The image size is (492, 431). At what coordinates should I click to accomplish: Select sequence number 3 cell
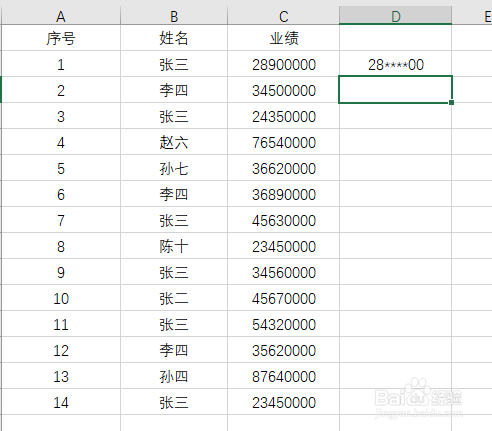pos(61,116)
